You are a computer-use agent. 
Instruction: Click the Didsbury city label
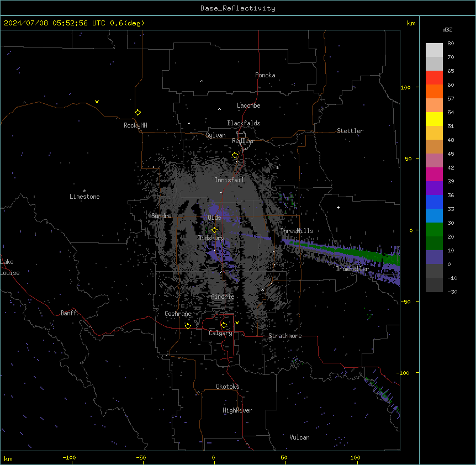pyautogui.click(x=211, y=238)
